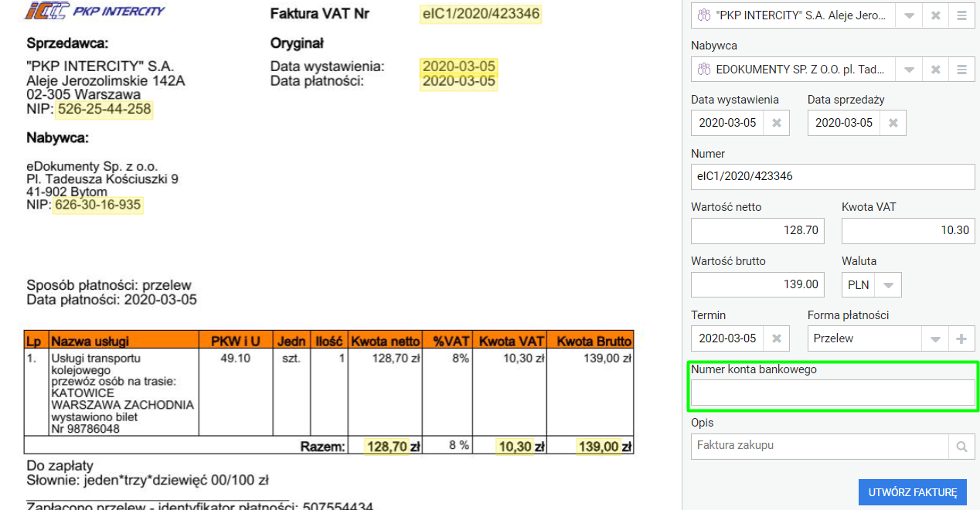Click the Opis Faktura zakupu field

820,446
